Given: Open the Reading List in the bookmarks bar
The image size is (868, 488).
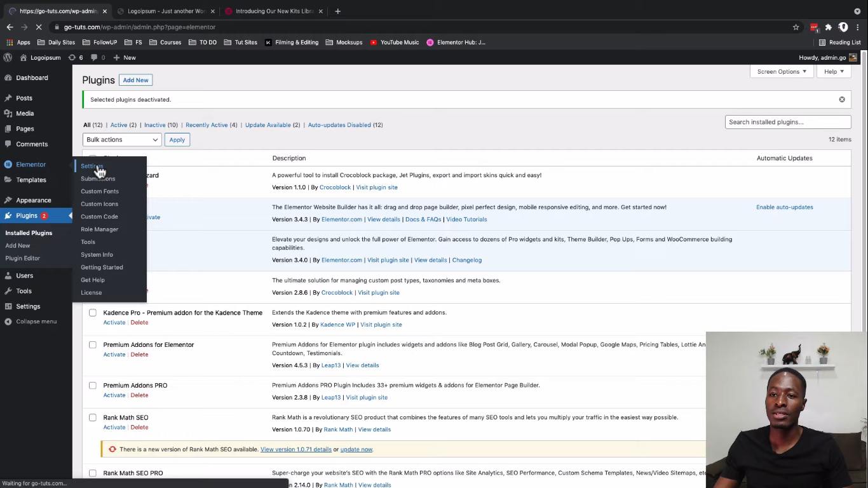Looking at the screenshot, I should coord(839,42).
